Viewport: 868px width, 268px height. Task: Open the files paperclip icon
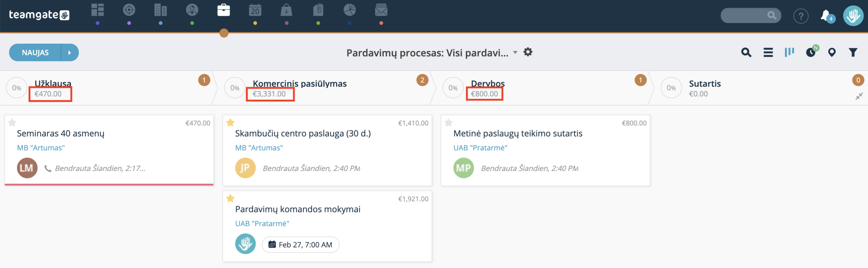[318, 10]
